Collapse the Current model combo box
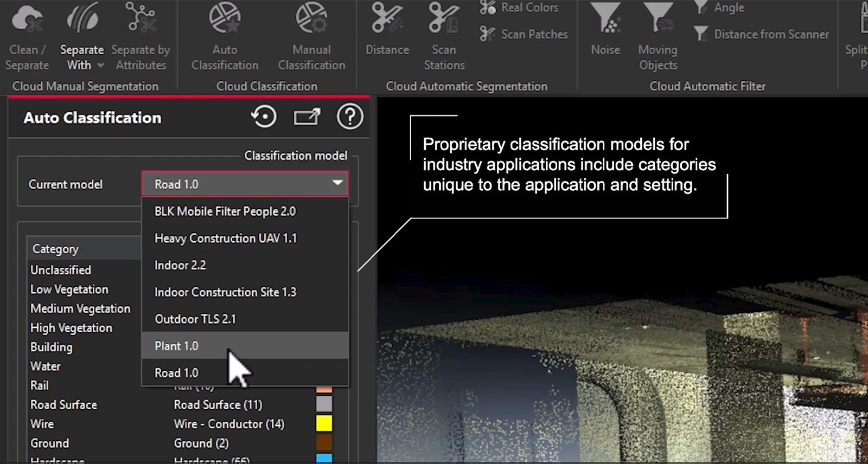 tap(337, 183)
